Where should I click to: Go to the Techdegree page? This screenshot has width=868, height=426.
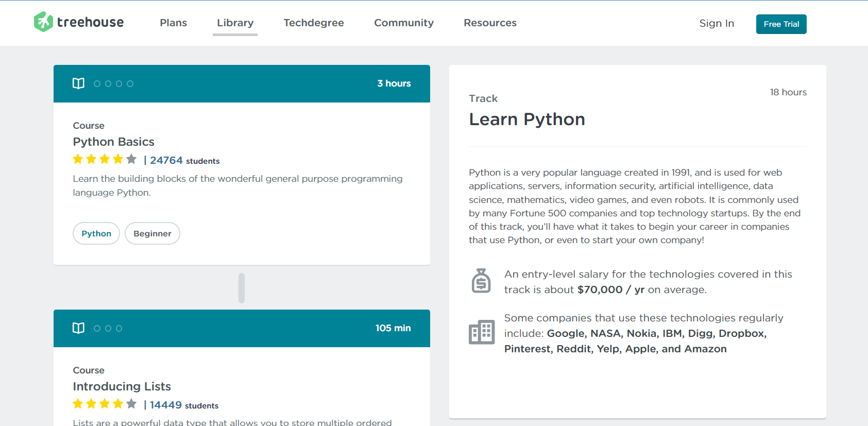coord(314,23)
